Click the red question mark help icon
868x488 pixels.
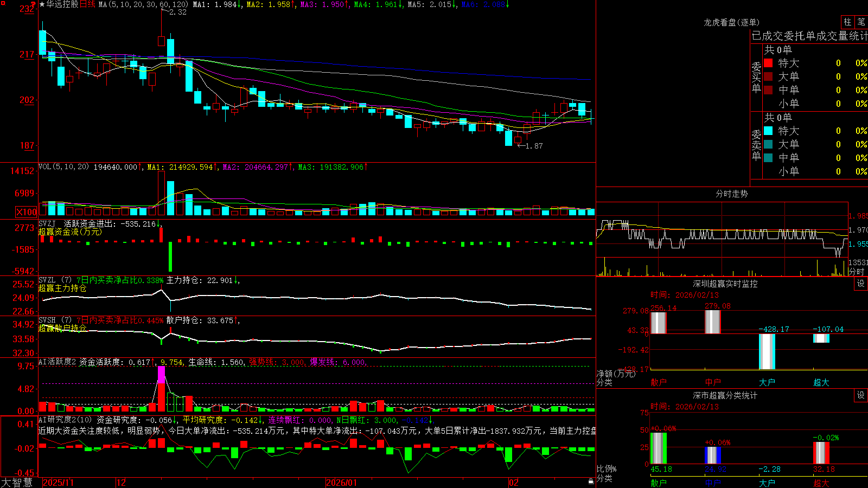click(34, 4)
